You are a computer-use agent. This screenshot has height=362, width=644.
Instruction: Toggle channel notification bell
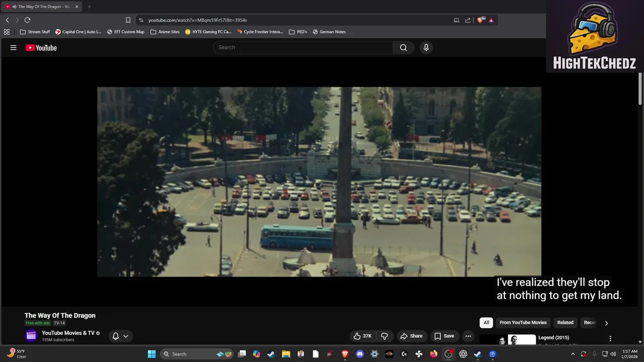coord(115,336)
